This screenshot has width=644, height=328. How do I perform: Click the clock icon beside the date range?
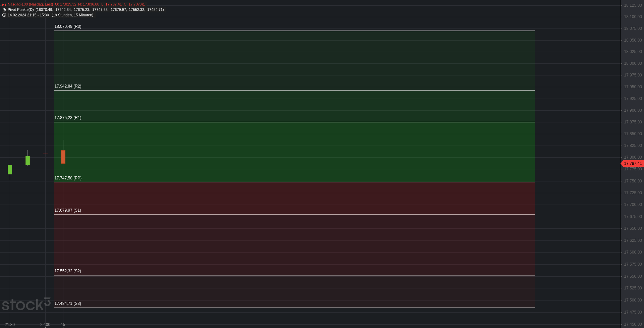[4, 15]
